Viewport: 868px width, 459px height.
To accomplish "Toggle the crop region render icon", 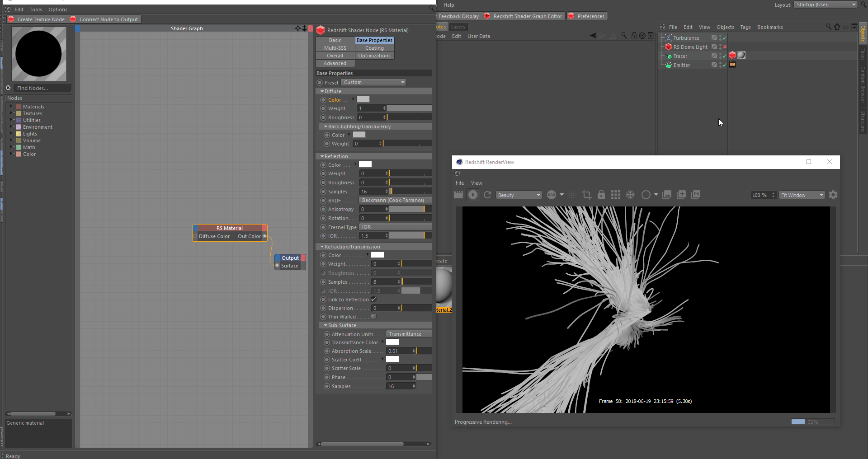I will tap(587, 195).
